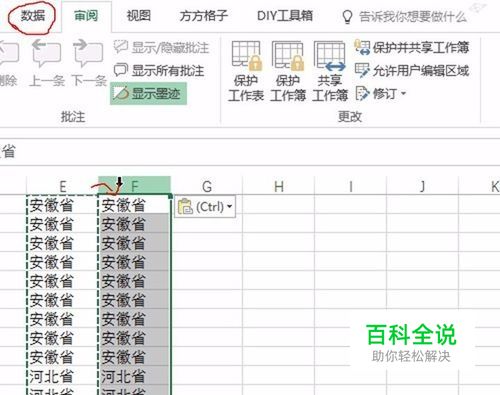Click the 保护并共享工作簿 icon
The height and width of the screenshot is (395, 500).
tap(362, 47)
